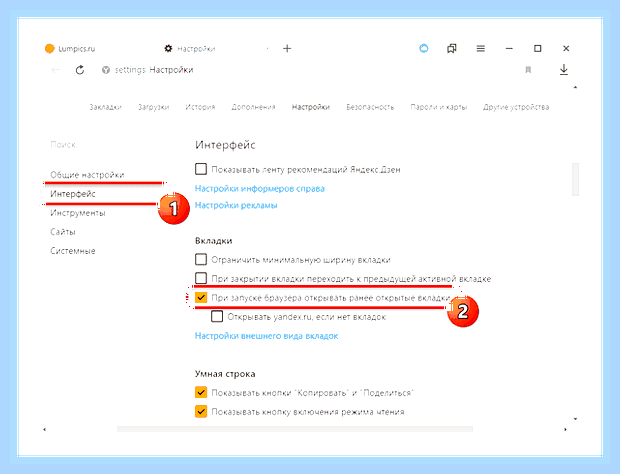Click the back navigation arrow
The image size is (620, 474).
coord(56,70)
